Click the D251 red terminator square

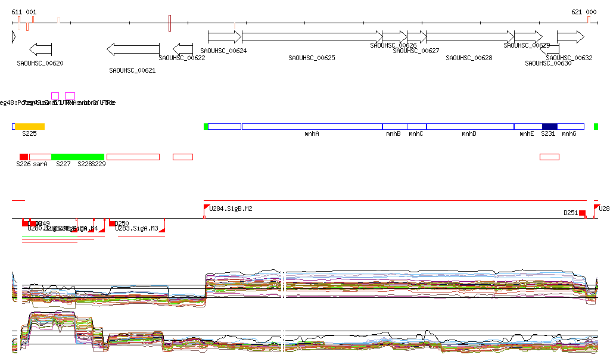pos(583,213)
